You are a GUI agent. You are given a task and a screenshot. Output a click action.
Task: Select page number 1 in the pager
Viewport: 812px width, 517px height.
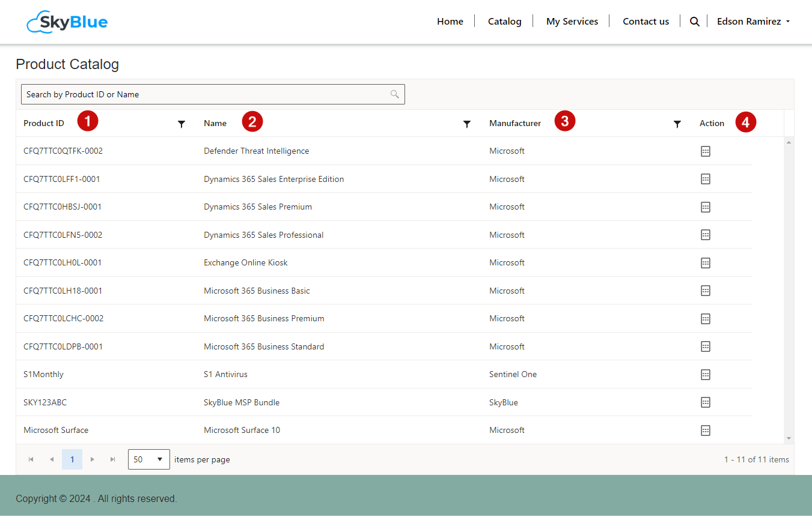72,459
